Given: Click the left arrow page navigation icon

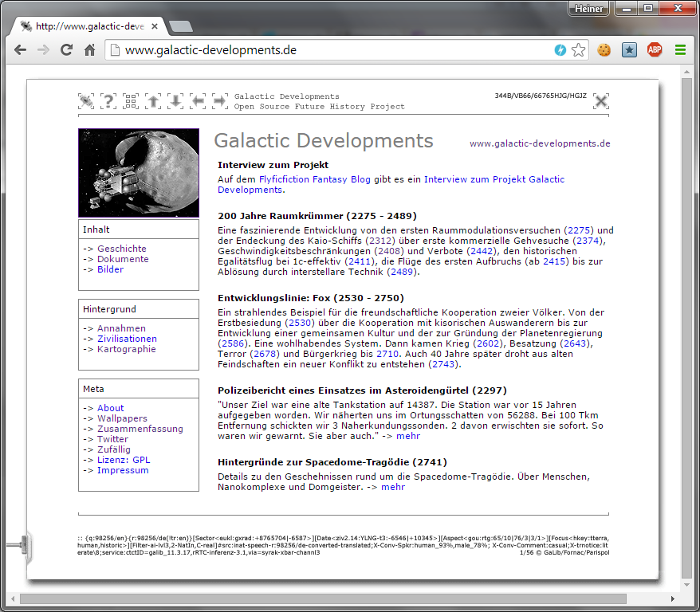Looking at the screenshot, I should pyautogui.click(x=198, y=101).
